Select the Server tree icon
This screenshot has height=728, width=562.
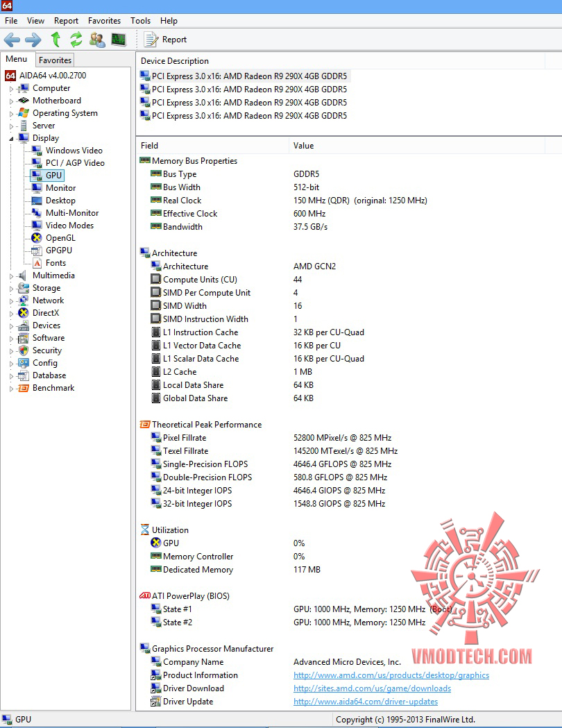click(x=23, y=126)
